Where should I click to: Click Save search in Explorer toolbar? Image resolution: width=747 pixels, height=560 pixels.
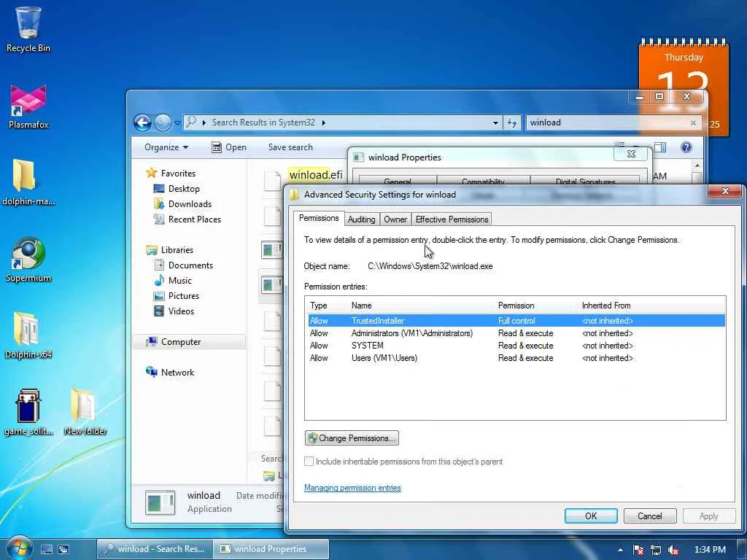tap(290, 147)
